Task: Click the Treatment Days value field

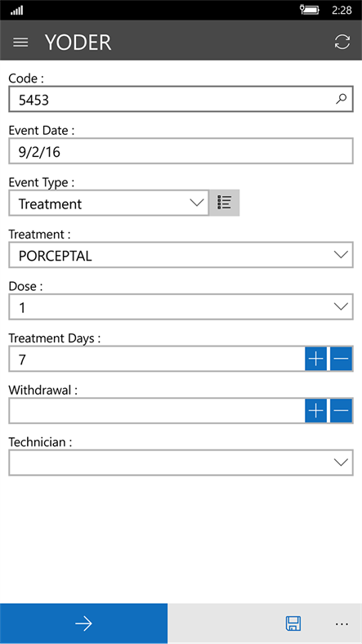Action: point(157,359)
